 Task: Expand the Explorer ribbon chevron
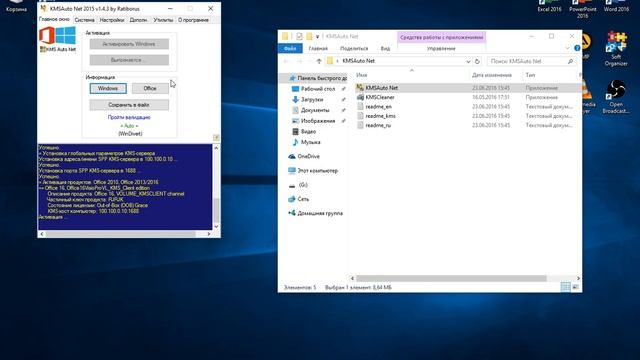click(x=567, y=48)
